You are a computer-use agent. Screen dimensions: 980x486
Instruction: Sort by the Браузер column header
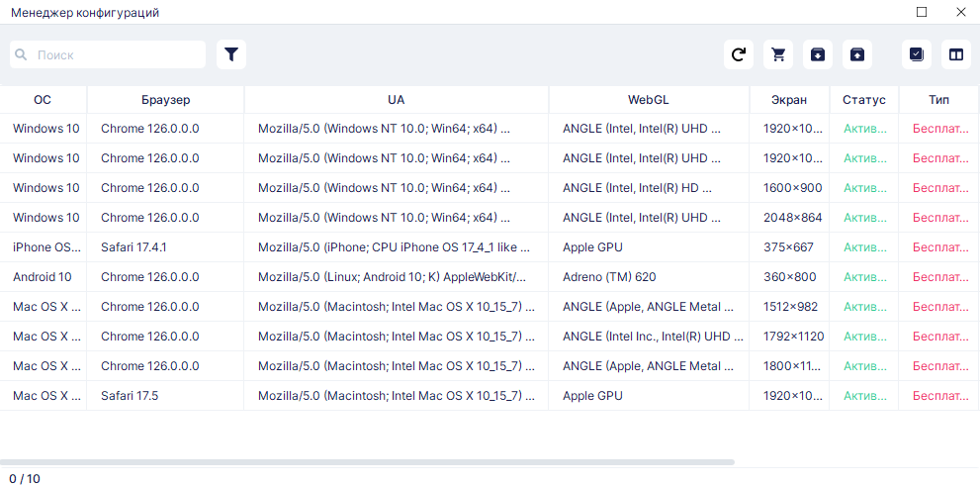tap(165, 99)
